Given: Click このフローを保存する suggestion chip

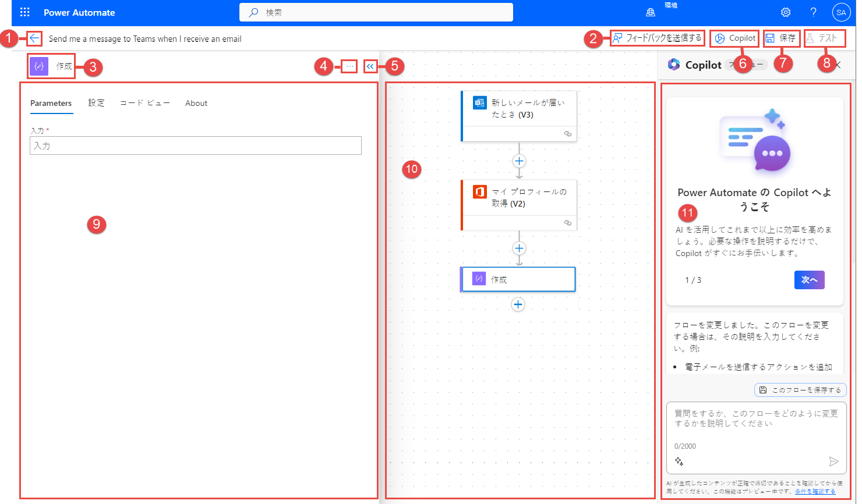Looking at the screenshot, I should coord(800,390).
